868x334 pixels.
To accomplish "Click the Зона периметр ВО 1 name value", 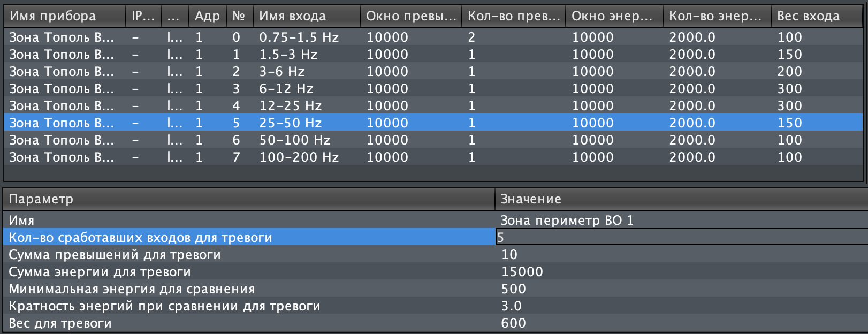I will click(567, 221).
